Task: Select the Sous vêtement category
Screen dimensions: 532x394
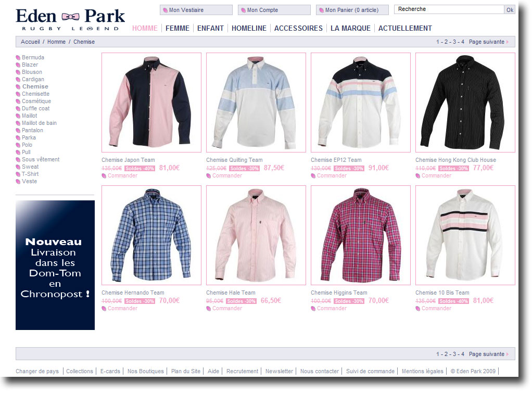Action: tap(41, 159)
